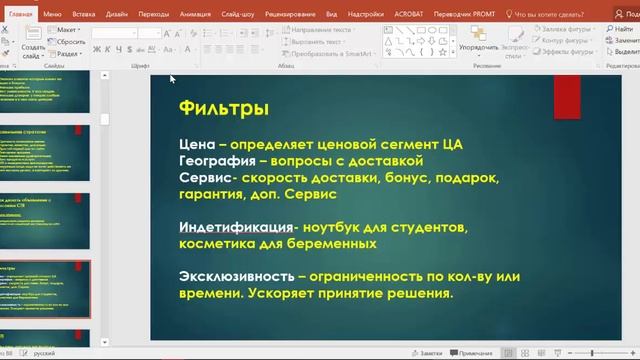Open the Упорядочить arrange menu
640x360 pixels.
pos(478,41)
